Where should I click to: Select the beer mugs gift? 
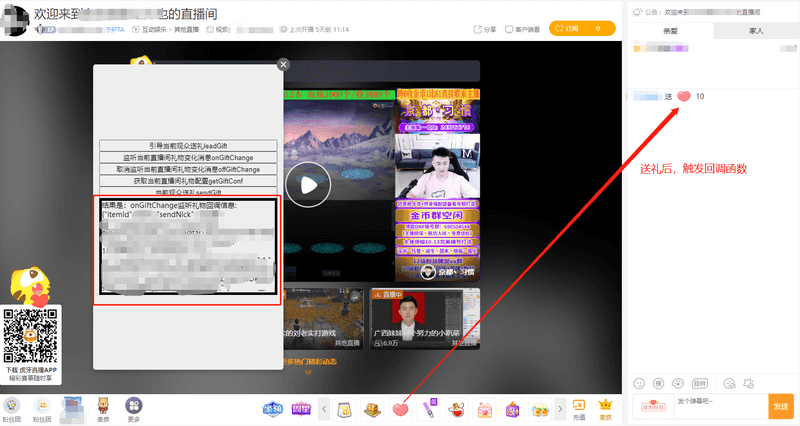click(540, 409)
